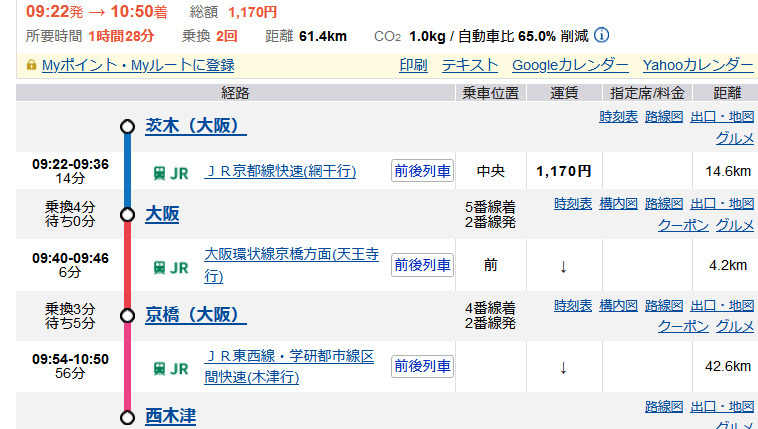This screenshot has height=429, width=758.
Task: Click the 14.6km distance cell
Action: tap(728, 171)
